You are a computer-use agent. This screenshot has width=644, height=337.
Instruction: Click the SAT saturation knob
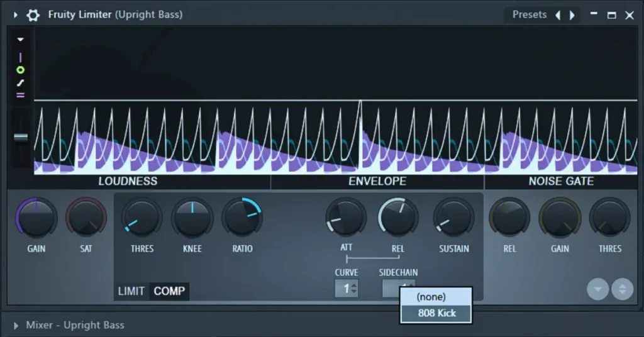(86, 218)
